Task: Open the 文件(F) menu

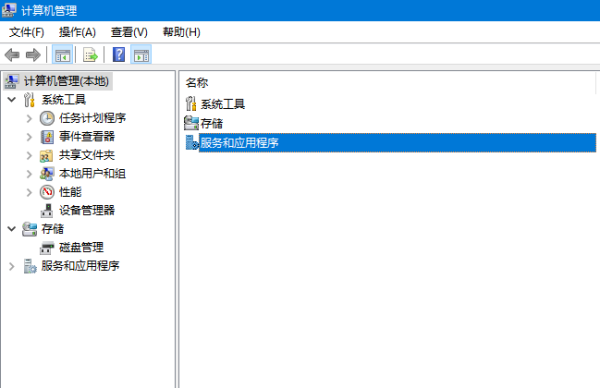Action: point(26,32)
